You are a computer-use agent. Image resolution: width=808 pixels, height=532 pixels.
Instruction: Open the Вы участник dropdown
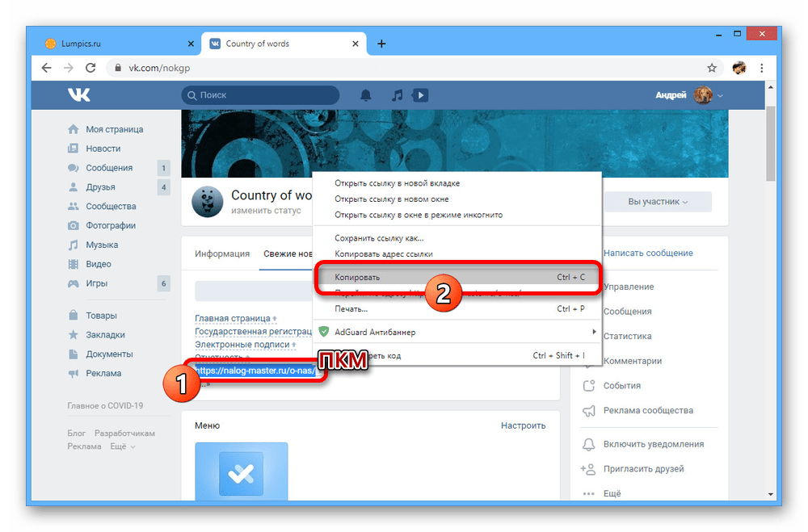tap(658, 201)
